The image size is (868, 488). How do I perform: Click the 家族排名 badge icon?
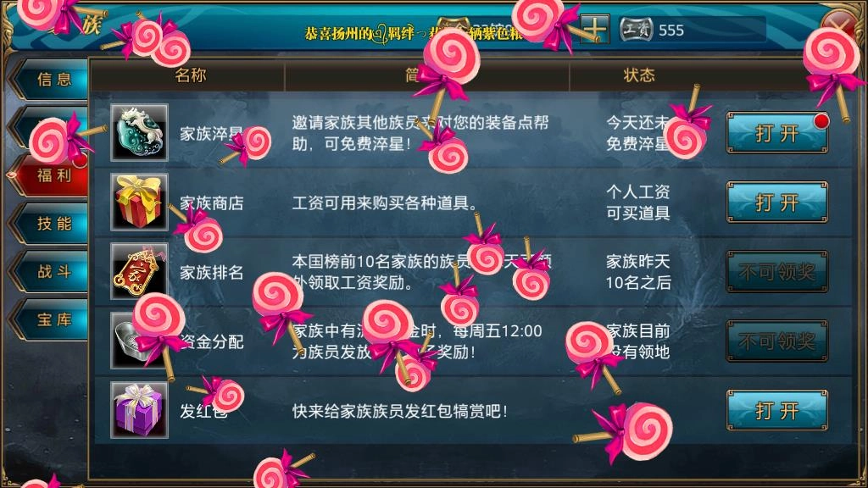coord(139,271)
